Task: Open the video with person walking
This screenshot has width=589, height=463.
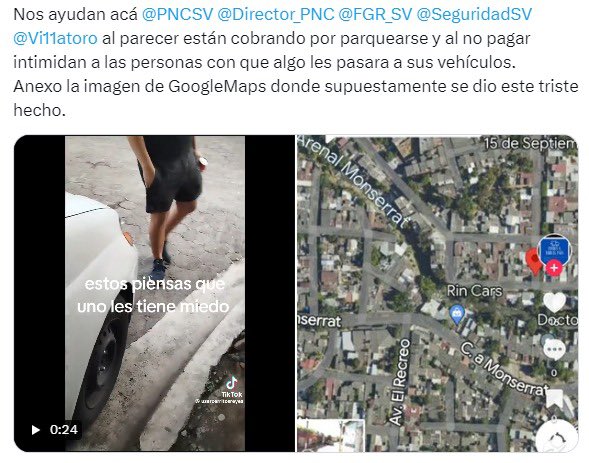Action: pos(154,294)
